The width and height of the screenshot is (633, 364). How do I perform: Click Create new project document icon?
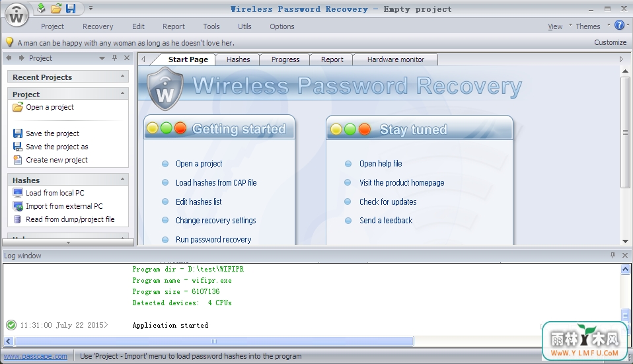pos(18,160)
